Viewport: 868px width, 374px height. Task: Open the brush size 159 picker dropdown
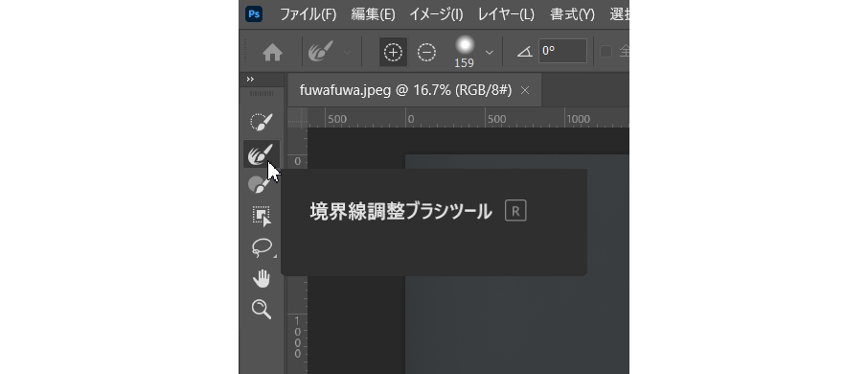[x=490, y=52]
